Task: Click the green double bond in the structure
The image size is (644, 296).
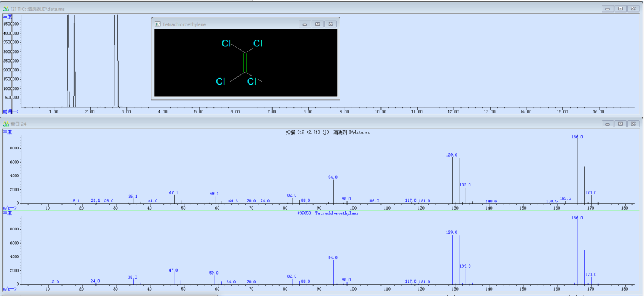Action: [245, 63]
